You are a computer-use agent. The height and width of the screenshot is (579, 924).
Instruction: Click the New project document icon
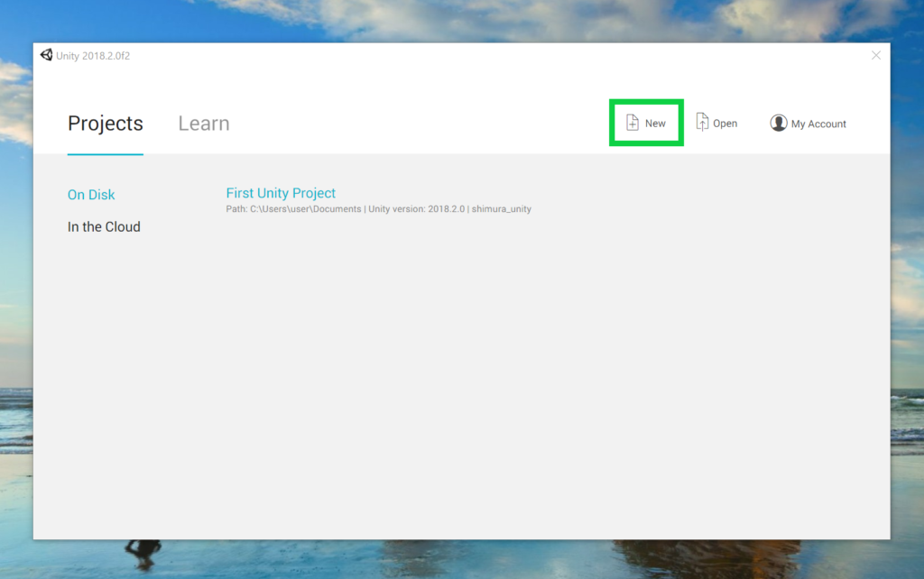[633, 123]
